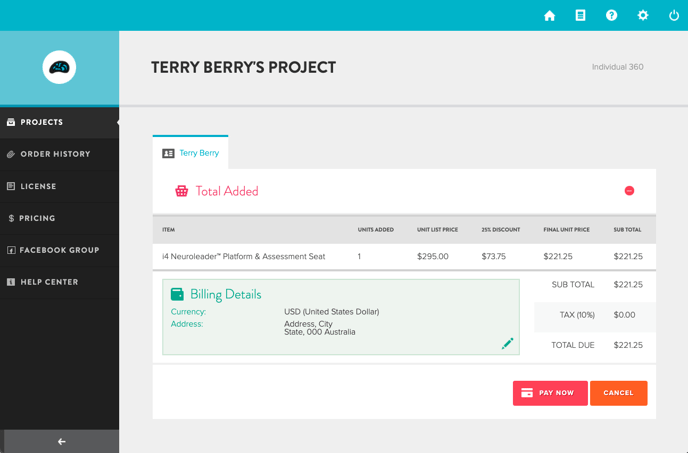Go to License menu item
This screenshot has height=453, width=688.
[x=59, y=186]
